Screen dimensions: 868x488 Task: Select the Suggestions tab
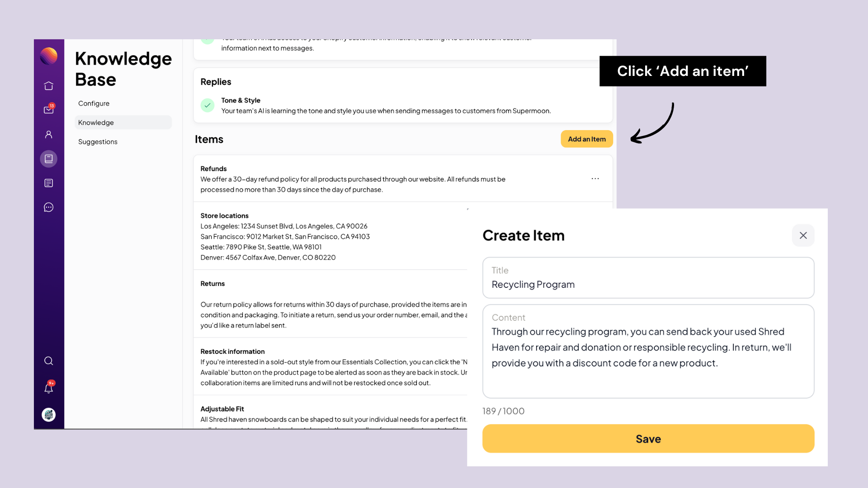coord(97,141)
